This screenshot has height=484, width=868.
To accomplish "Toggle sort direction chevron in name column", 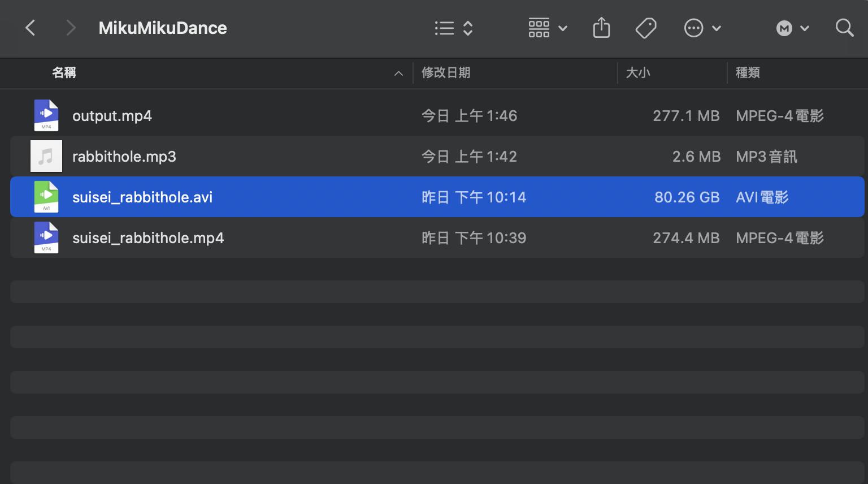I will click(398, 74).
